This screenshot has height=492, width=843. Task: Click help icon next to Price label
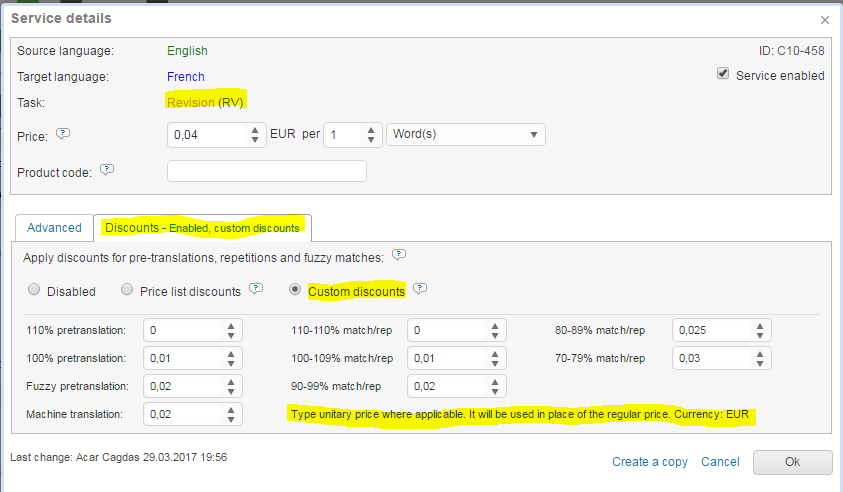point(63,134)
